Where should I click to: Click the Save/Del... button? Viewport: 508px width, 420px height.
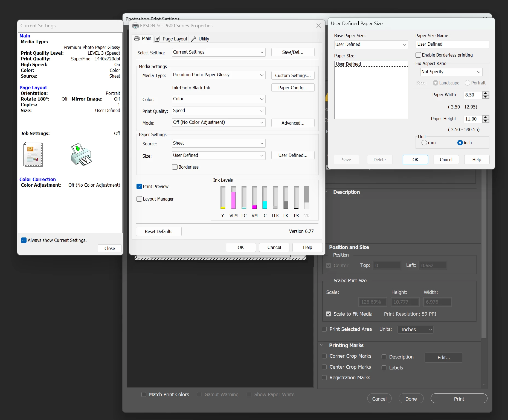click(293, 52)
